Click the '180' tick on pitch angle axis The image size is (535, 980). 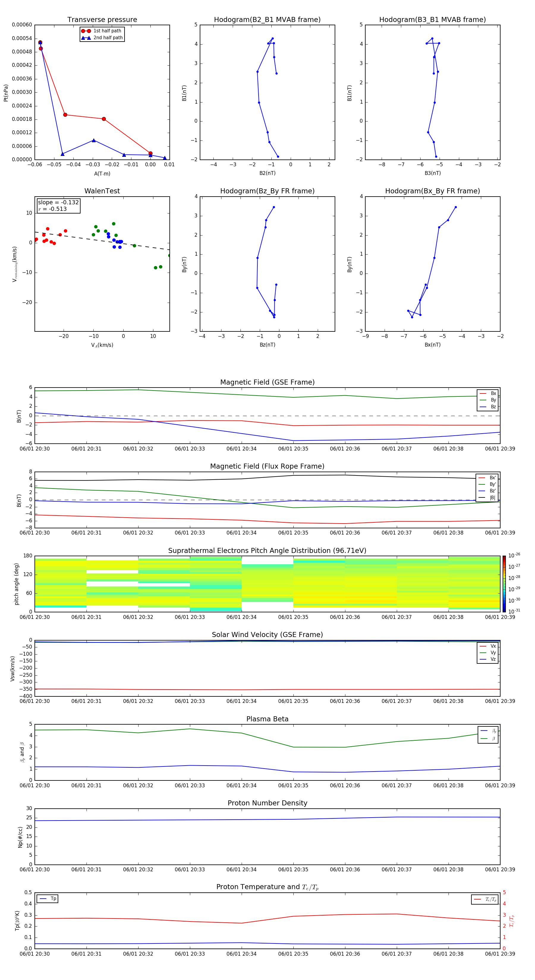28,556
